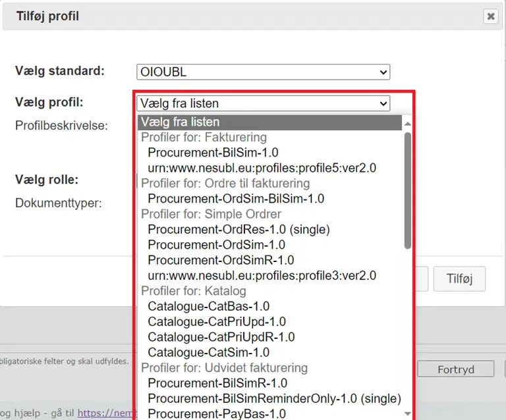
Task: Click the Tilføj button
Action: [x=459, y=278]
